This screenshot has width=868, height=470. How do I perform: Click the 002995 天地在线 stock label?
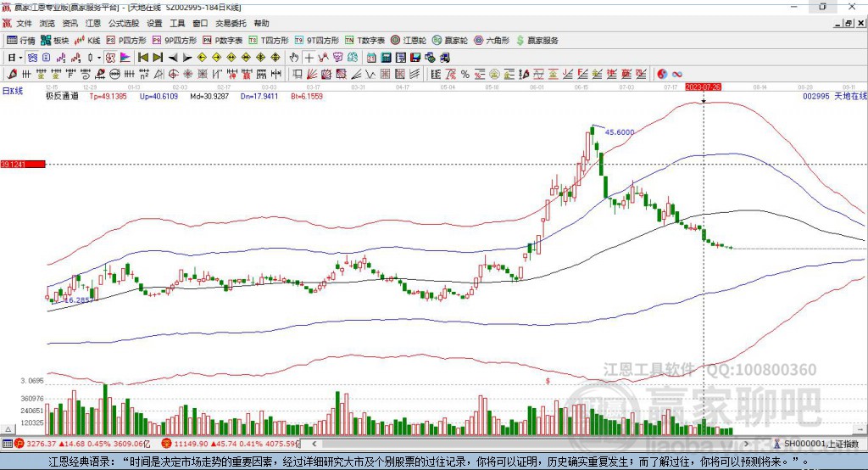835,97
